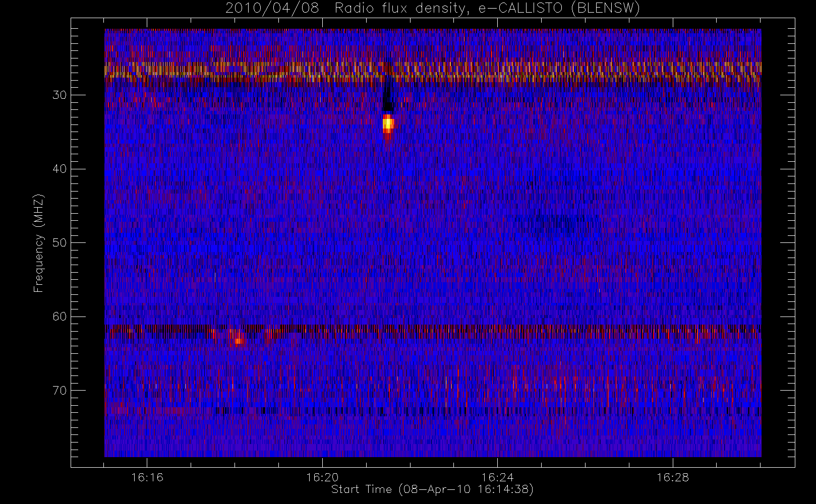Viewport: 816px width, 504px height.
Task: Click the 70 MHz frequency tick label
Action: (60, 391)
